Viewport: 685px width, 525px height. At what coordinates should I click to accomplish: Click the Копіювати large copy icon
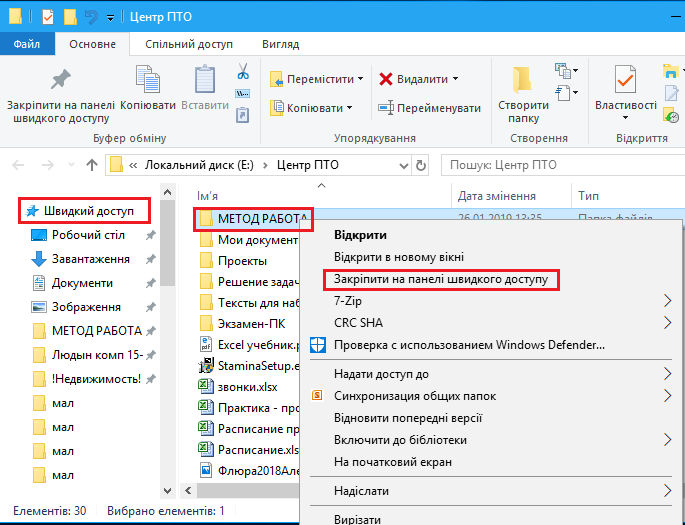[148, 79]
